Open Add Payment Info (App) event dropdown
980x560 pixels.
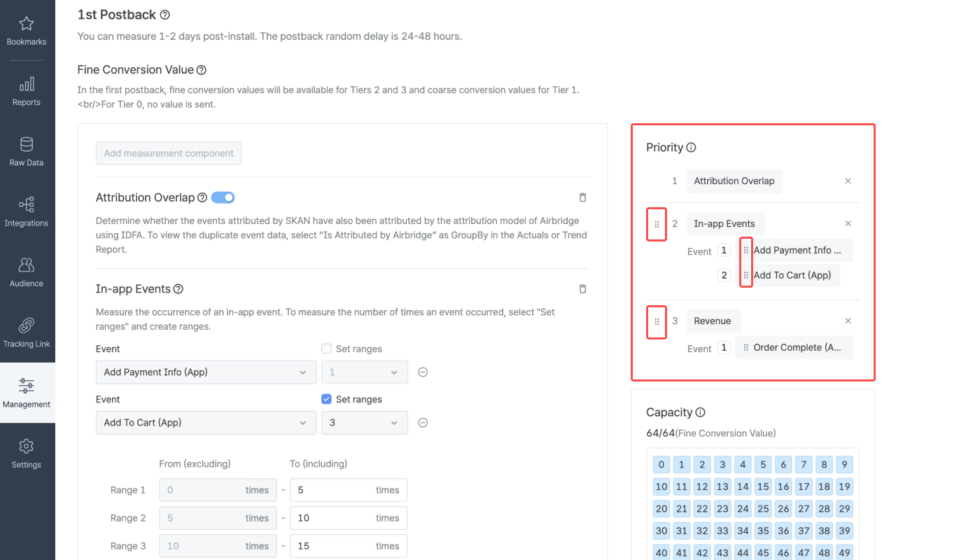[206, 372]
